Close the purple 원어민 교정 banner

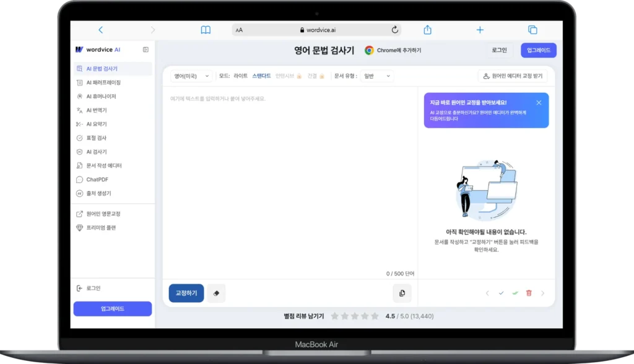(x=539, y=103)
